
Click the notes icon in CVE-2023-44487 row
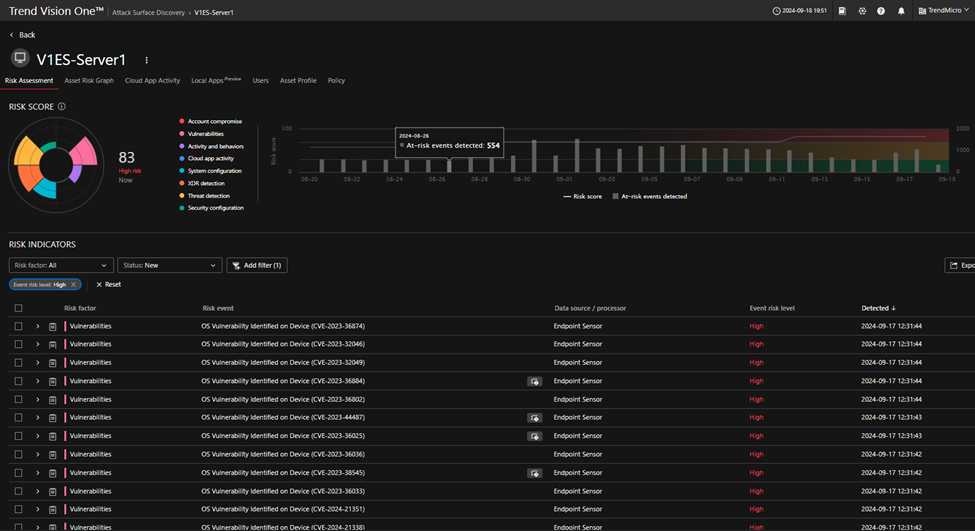[x=53, y=418]
